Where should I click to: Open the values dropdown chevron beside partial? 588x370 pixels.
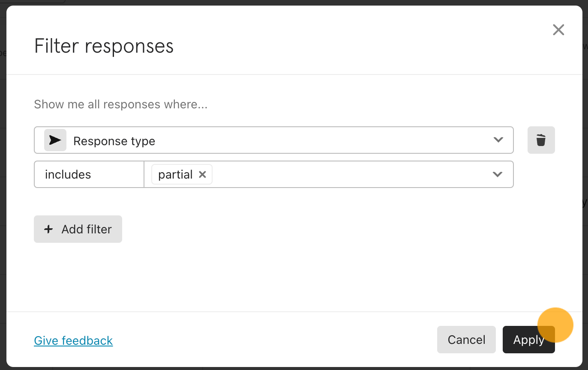(498, 174)
